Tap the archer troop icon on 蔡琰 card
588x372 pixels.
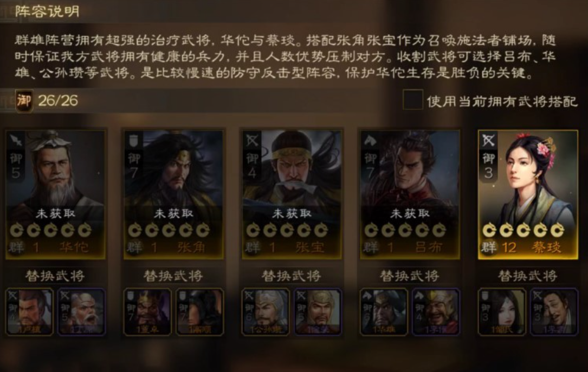click(488, 140)
